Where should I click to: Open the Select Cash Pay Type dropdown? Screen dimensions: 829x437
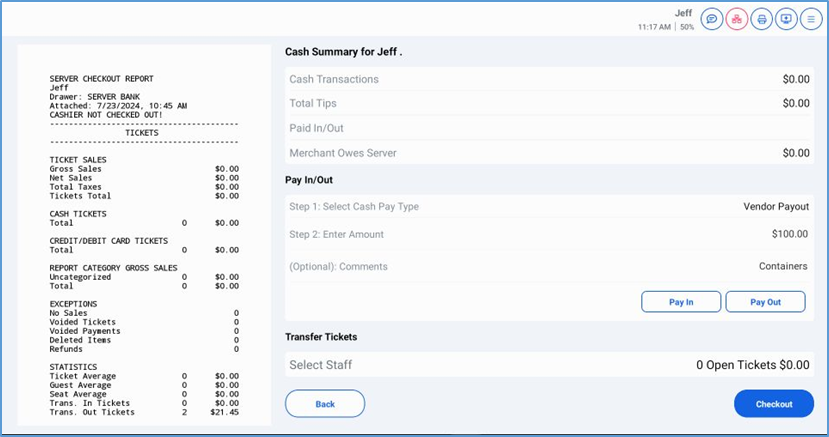click(548, 207)
